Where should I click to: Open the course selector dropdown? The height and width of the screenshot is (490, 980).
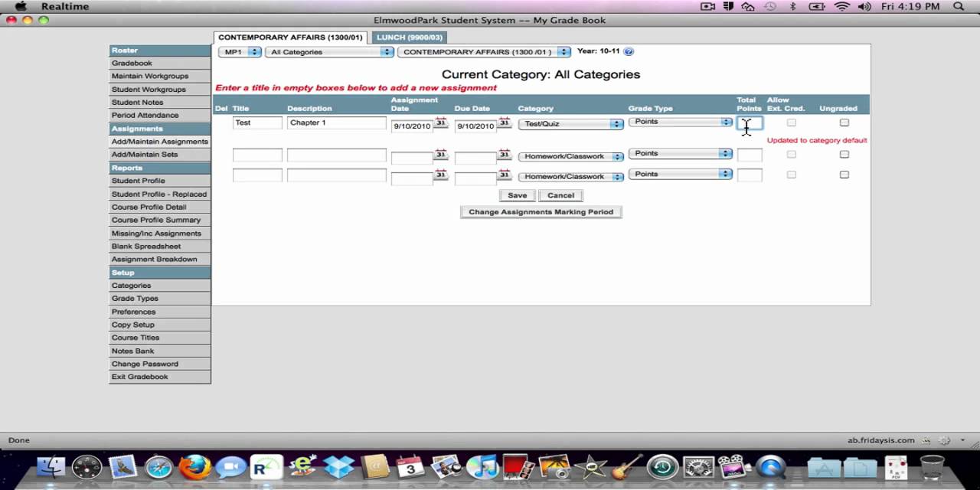coord(484,52)
